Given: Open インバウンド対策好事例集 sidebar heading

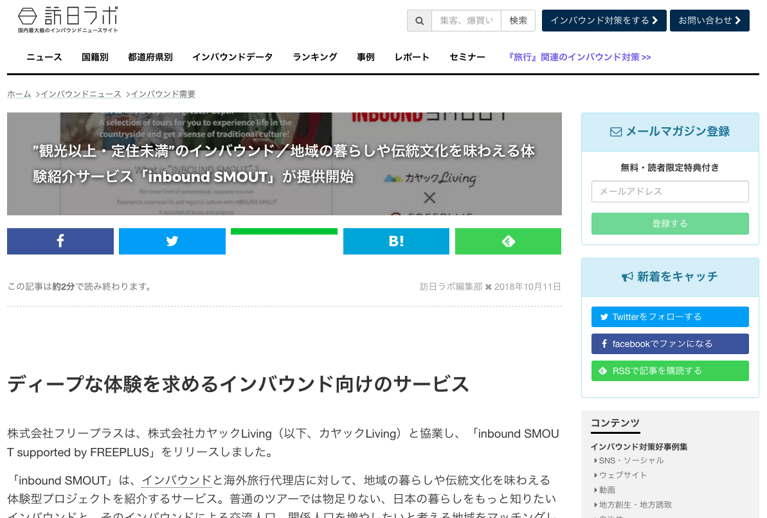Looking at the screenshot, I should [x=638, y=447].
